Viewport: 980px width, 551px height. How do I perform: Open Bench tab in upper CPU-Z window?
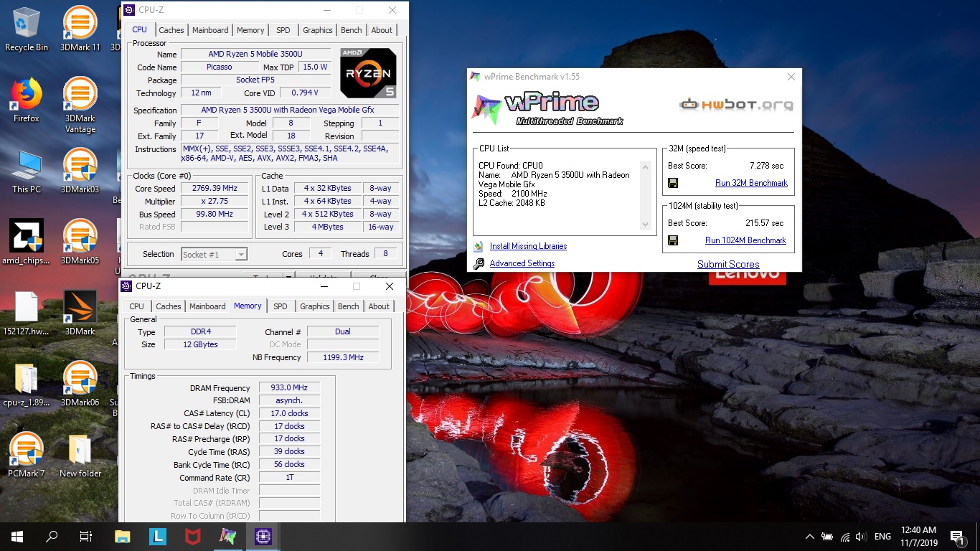pyautogui.click(x=352, y=30)
